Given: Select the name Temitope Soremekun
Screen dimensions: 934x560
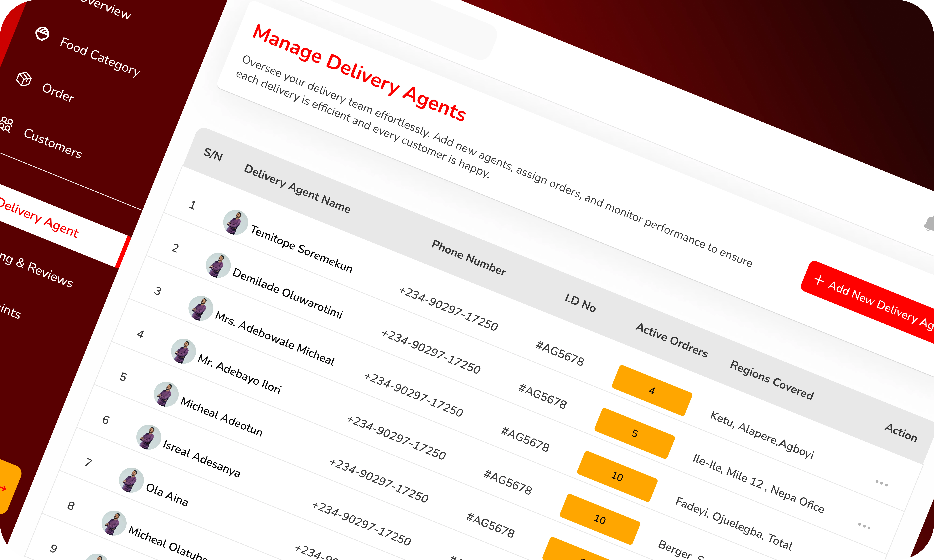Looking at the screenshot, I should (x=302, y=249).
